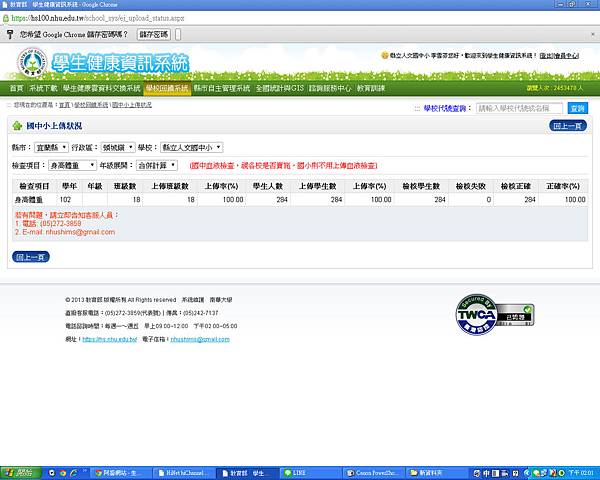600x480 pixels.
Task: Click the footer nhushims email link
Action: point(200,340)
